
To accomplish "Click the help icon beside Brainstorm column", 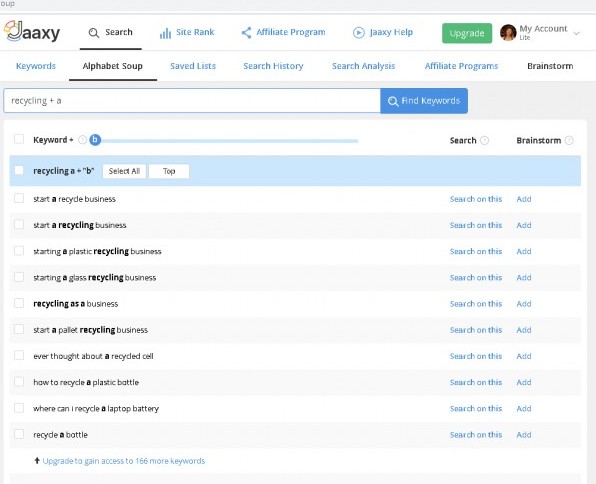I will click(569, 140).
